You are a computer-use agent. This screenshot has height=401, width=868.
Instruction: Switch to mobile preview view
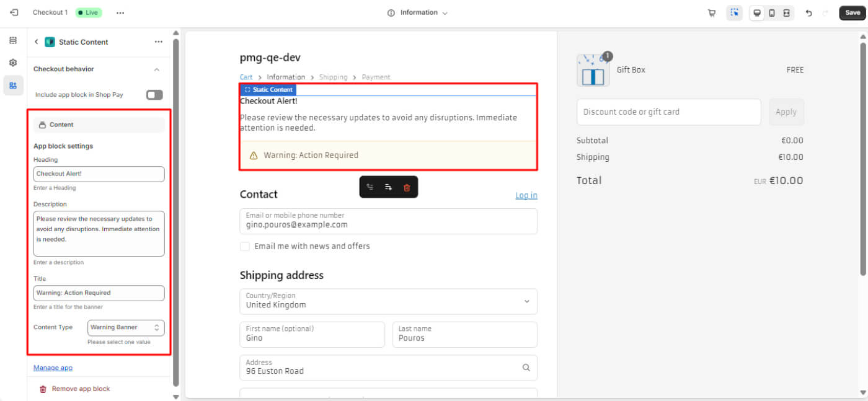click(x=771, y=13)
